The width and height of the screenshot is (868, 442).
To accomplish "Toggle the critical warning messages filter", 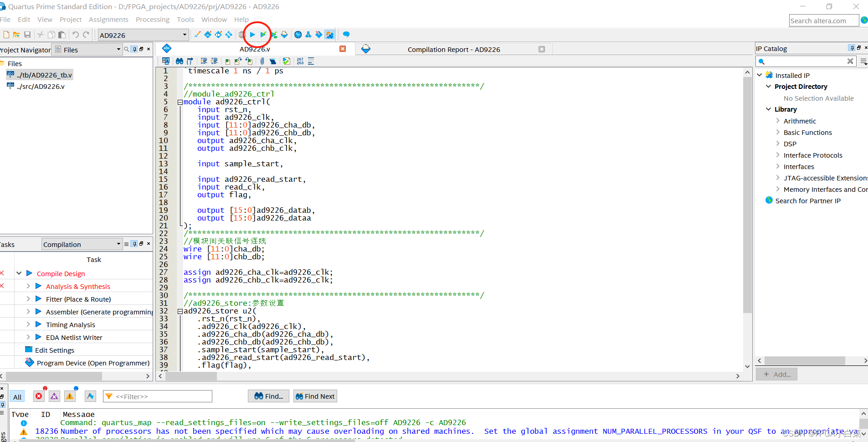I will (54, 396).
